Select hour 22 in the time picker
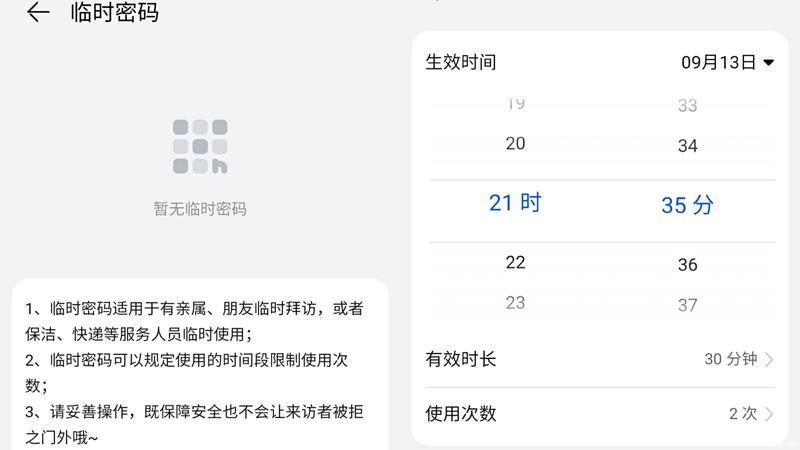 click(x=515, y=262)
